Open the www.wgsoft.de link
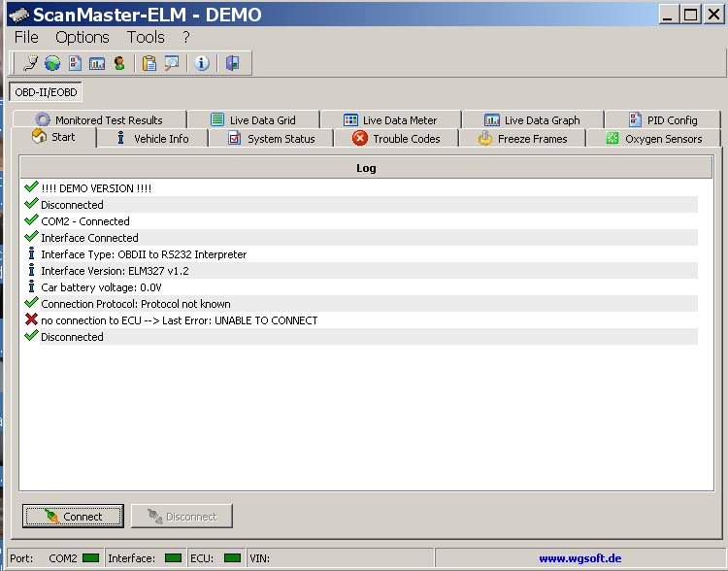 (x=579, y=558)
